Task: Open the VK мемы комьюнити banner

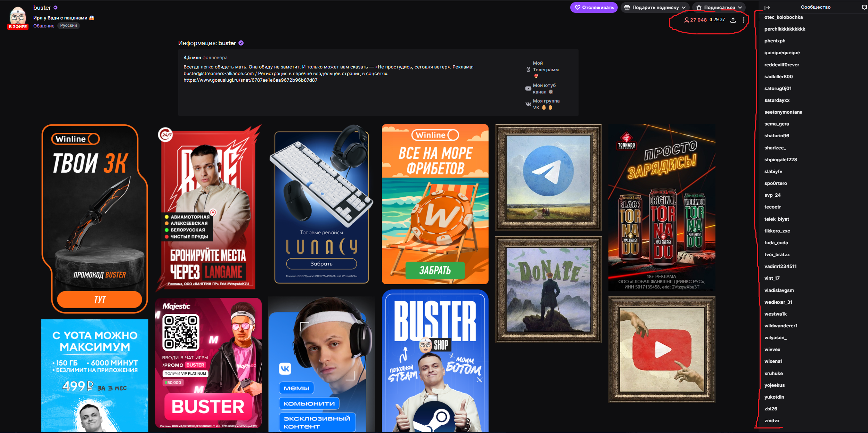Action: 321,364
